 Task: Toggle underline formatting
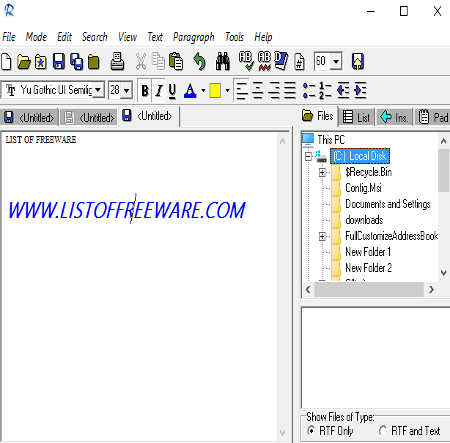click(172, 90)
